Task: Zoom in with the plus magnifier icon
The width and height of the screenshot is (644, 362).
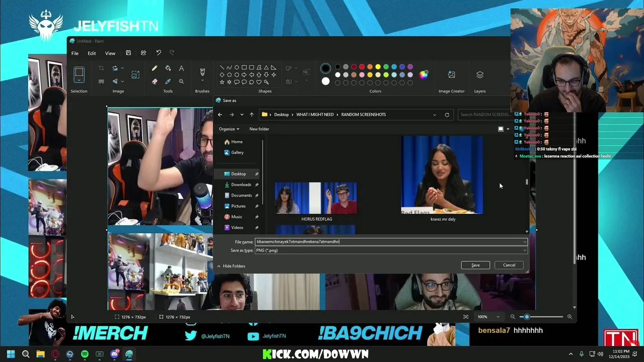Action: tap(570, 317)
